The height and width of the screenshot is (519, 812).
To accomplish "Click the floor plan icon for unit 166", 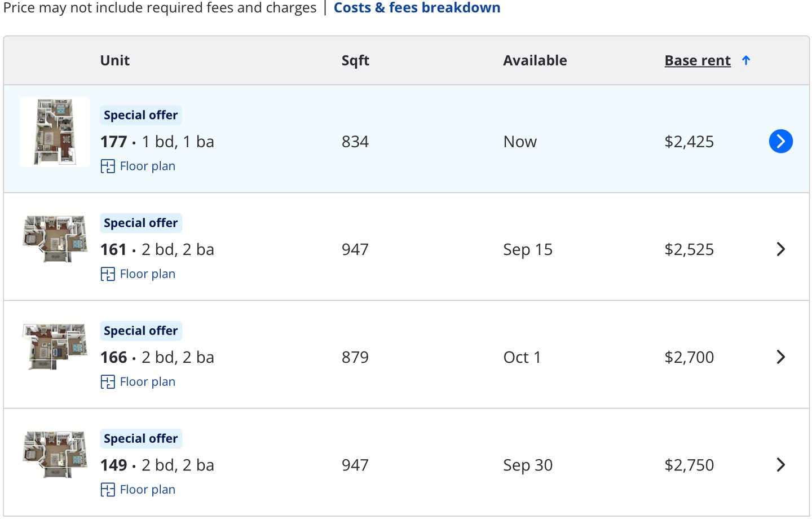I will 108,382.
